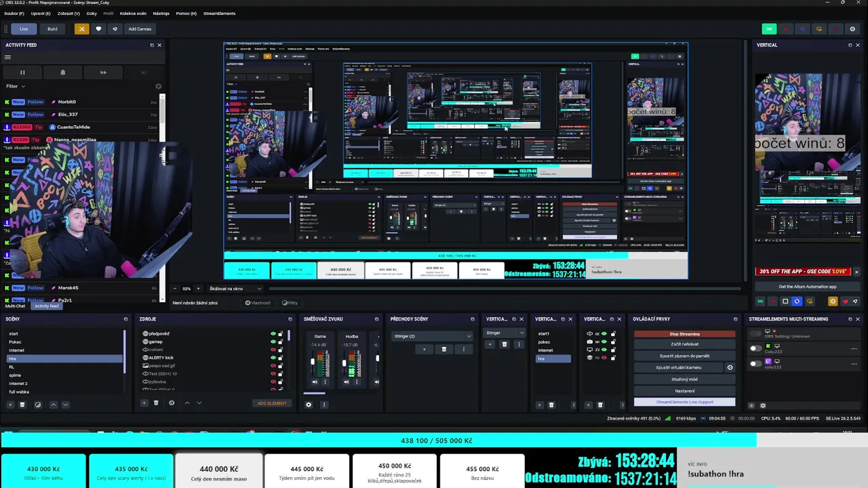Switch to the Activity feed tab
868x488 pixels.
[47, 306]
